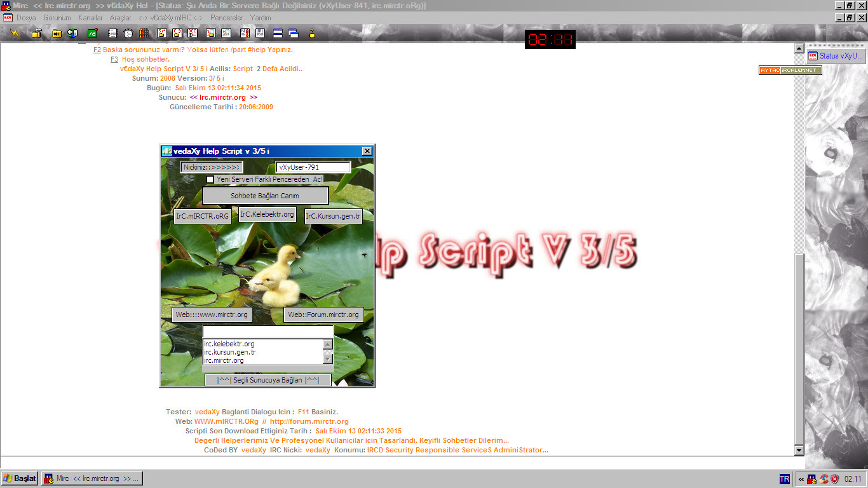The height and width of the screenshot is (488, 868).
Task: Click 'Seçili Sunucuya Bağlan' button
Action: click(268, 380)
